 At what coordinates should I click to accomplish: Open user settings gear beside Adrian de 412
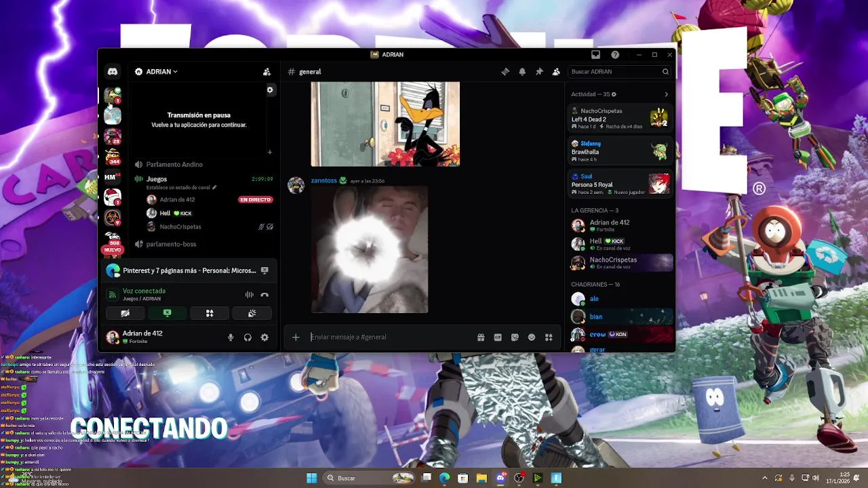click(x=264, y=338)
